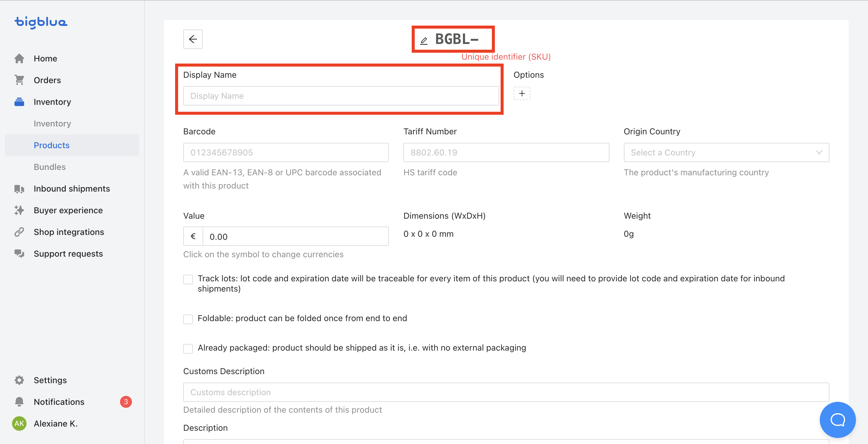Click the Settings gear icon
This screenshot has width=868, height=444.
pos(19,380)
